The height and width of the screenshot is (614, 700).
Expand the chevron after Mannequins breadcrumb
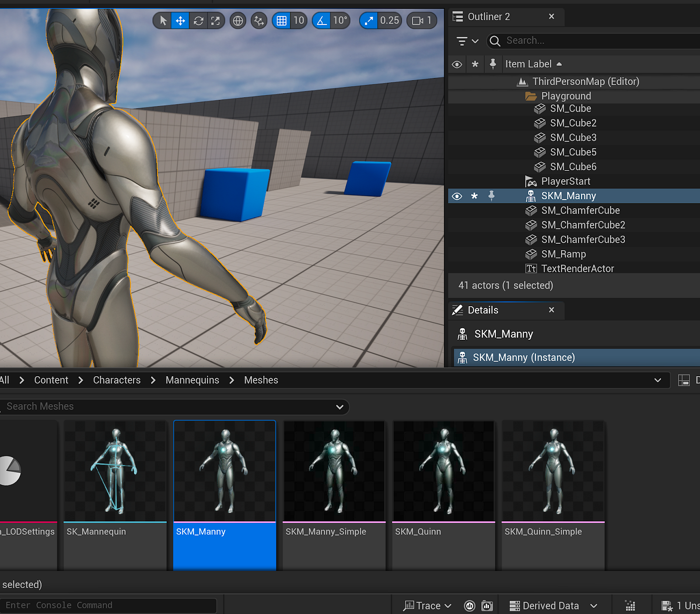coord(232,380)
